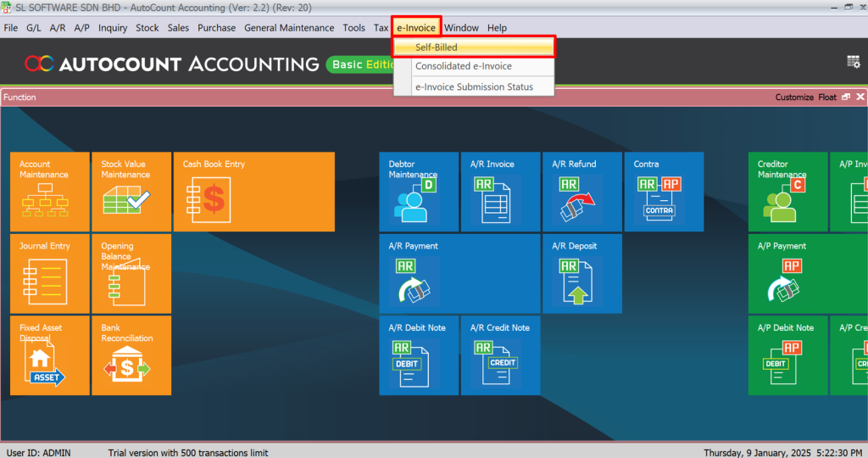Select e-Invoice Submission Status entry
Viewport: 868px width, 458px height.
click(x=474, y=87)
